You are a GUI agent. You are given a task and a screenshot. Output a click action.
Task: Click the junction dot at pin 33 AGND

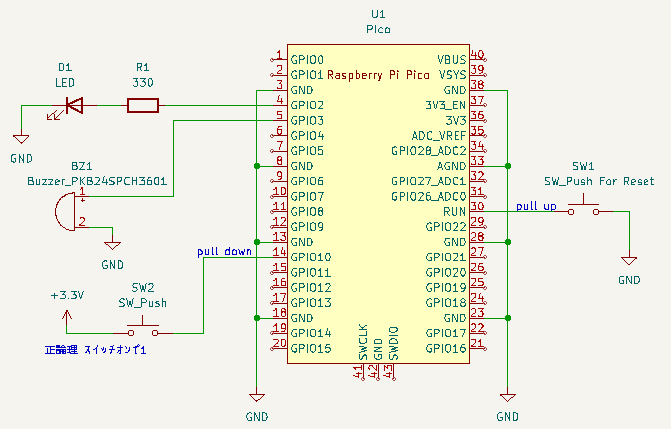click(x=508, y=166)
